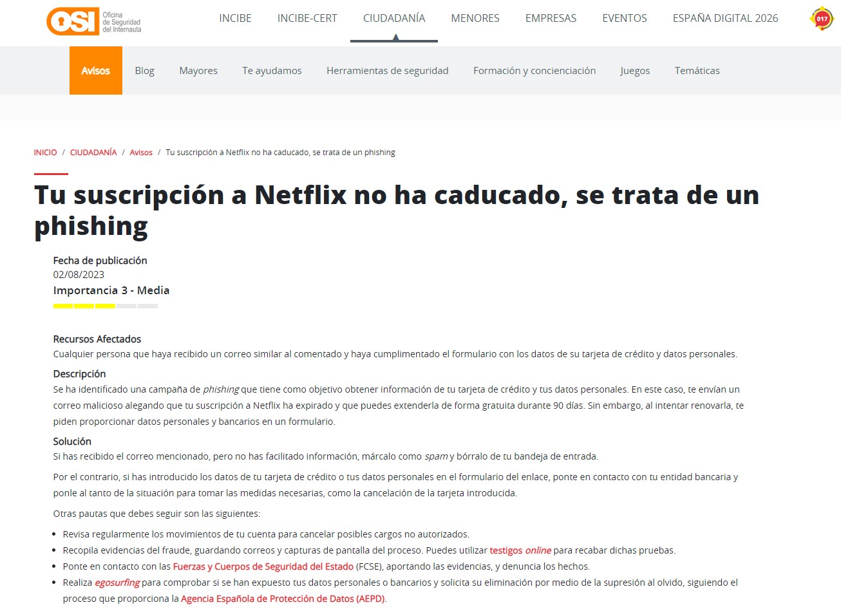Click the Avisos breadcrumb link

click(x=141, y=153)
